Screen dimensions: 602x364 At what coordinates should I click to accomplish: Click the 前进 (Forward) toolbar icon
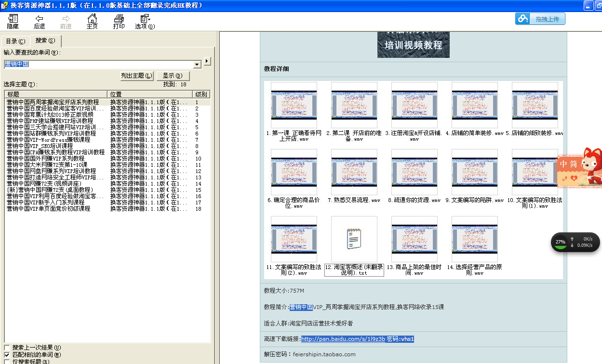(x=66, y=22)
